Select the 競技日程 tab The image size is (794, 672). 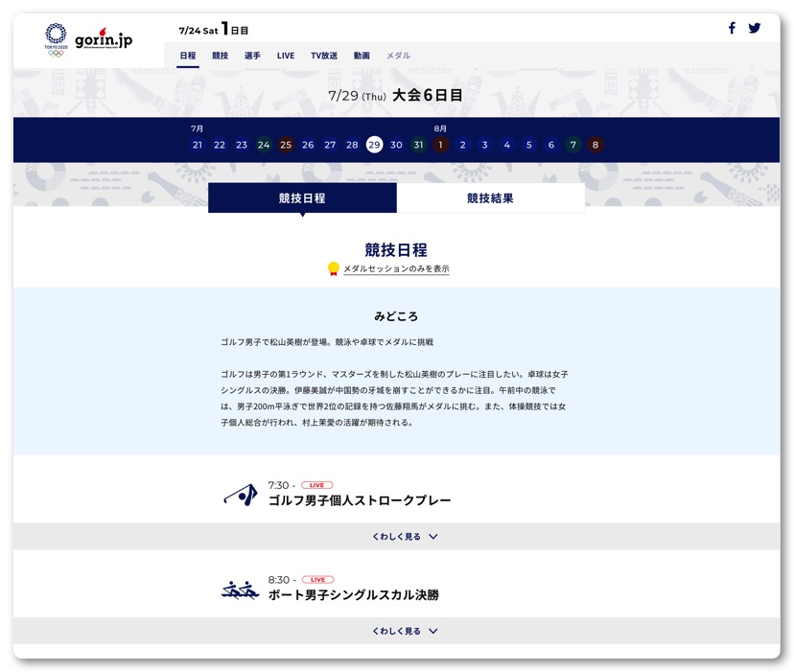tap(302, 198)
